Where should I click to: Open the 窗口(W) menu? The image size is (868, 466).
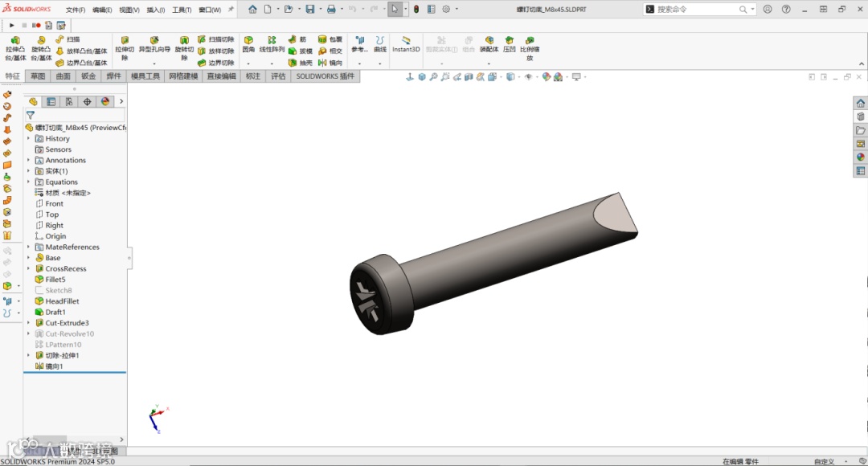click(210, 10)
